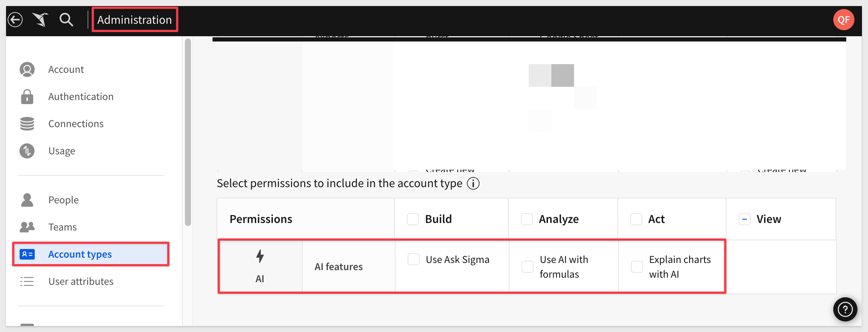Open the People admin page
Image resolution: width=868 pixels, height=332 pixels.
coord(63,200)
